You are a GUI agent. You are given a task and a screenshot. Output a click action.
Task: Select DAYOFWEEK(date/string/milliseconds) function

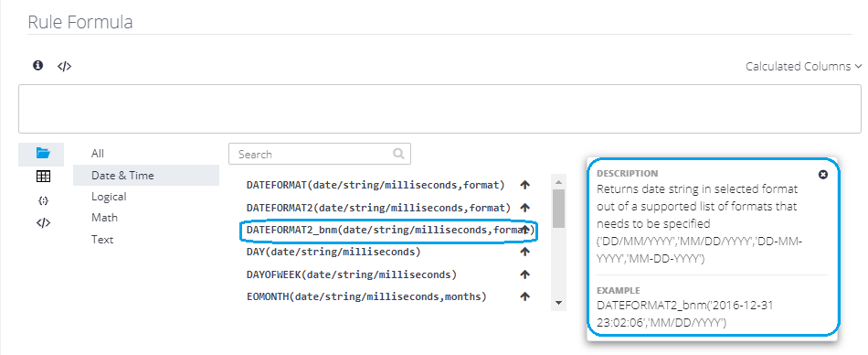tap(351, 274)
